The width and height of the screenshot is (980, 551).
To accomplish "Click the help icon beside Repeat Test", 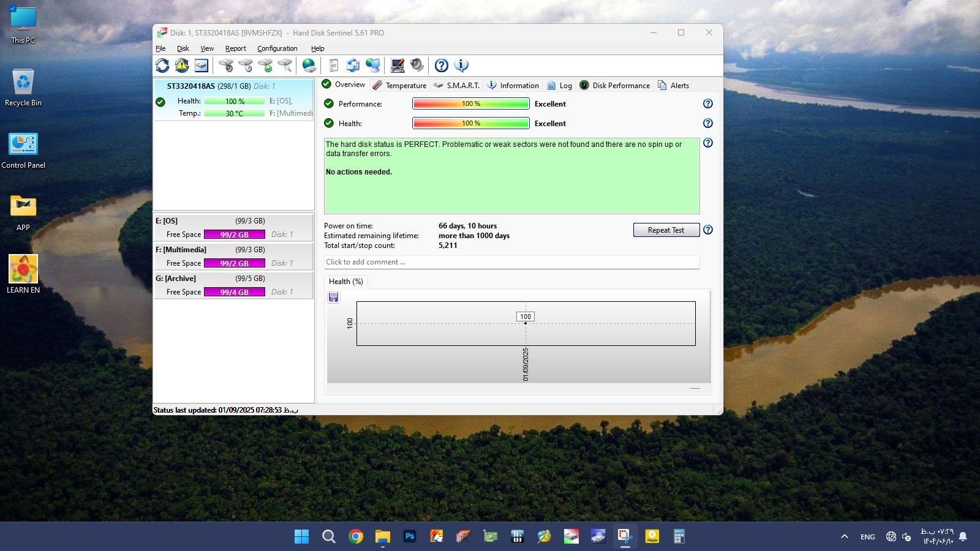I will coord(708,230).
